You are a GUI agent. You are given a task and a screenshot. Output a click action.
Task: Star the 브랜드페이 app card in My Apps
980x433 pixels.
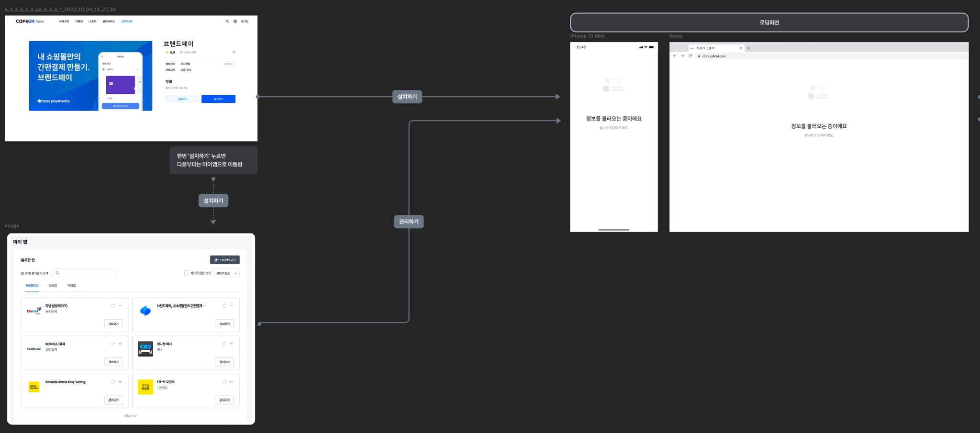click(x=224, y=306)
